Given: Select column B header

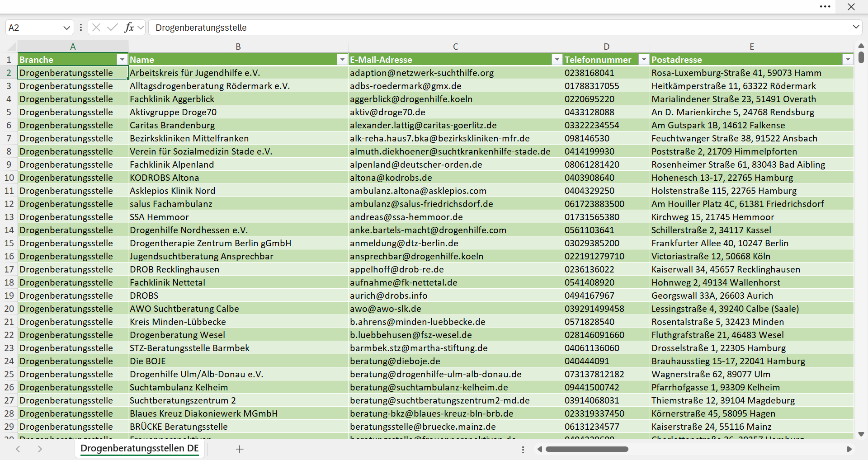Looking at the screenshot, I should tap(238, 47).
